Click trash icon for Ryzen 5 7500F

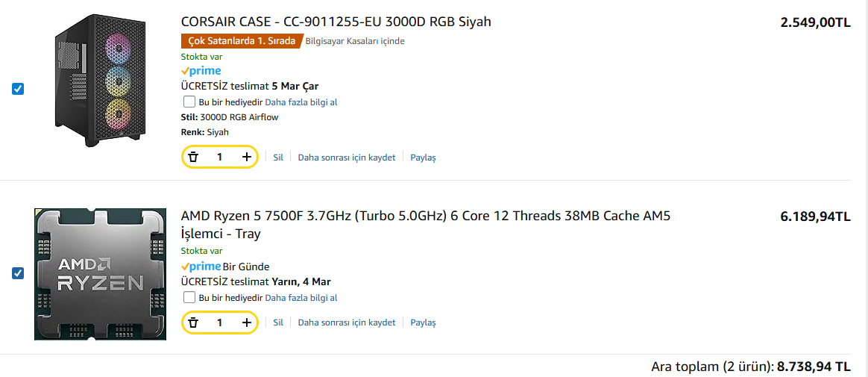[193, 323]
